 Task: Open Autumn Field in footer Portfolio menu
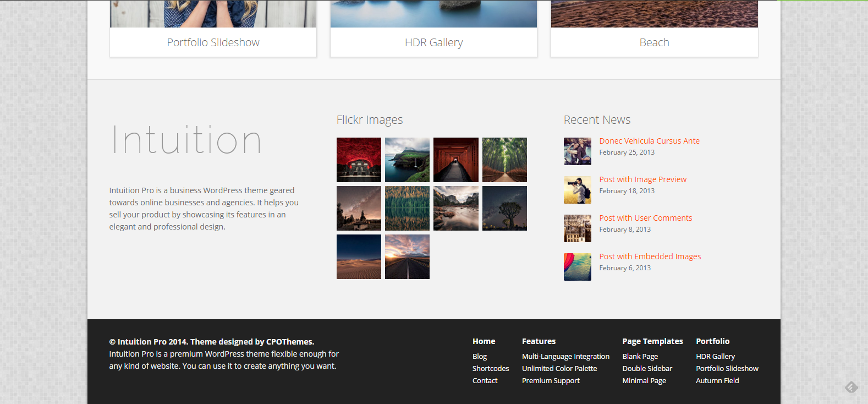click(717, 381)
